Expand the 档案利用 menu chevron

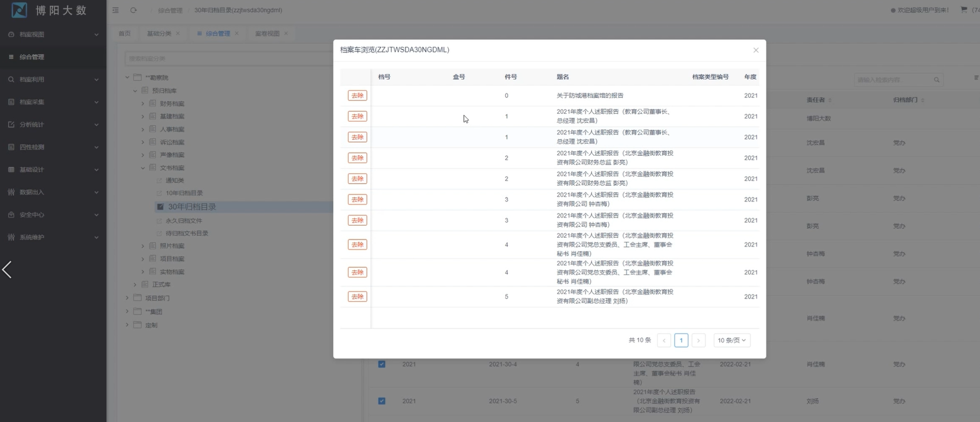(x=96, y=80)
